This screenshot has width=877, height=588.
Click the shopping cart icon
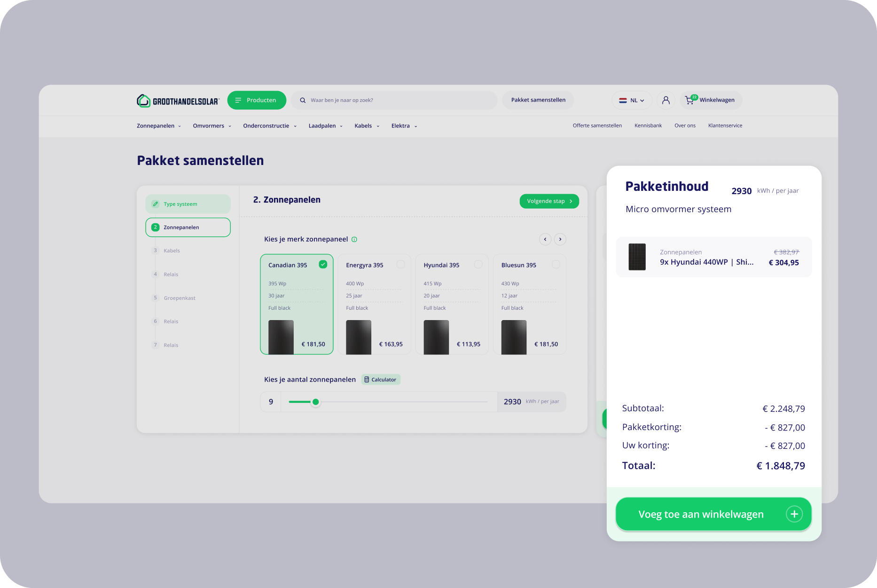tap(689, 100)
